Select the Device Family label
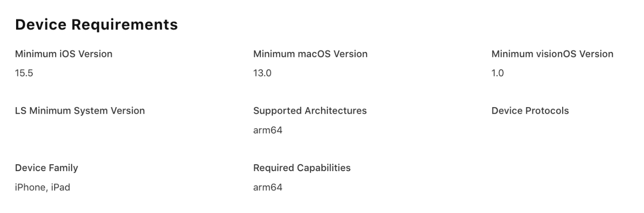The image size is (644, 213). coord(46,168)
